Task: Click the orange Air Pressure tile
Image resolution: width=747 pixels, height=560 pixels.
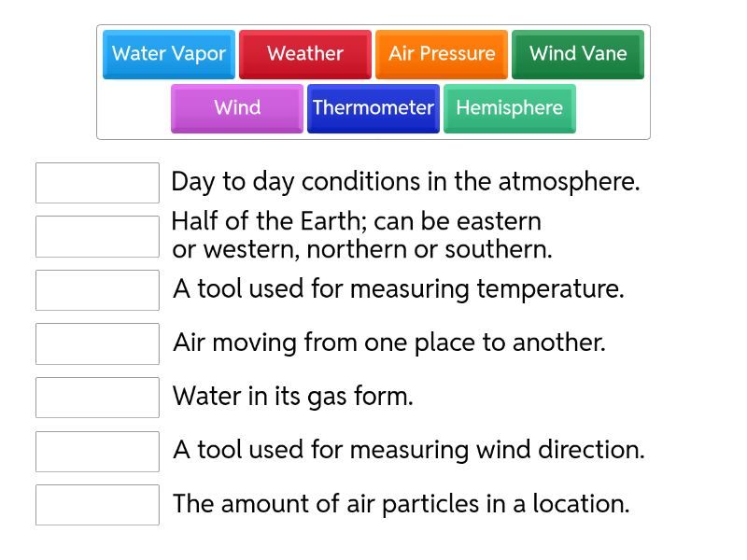Action: coord(442,54)
